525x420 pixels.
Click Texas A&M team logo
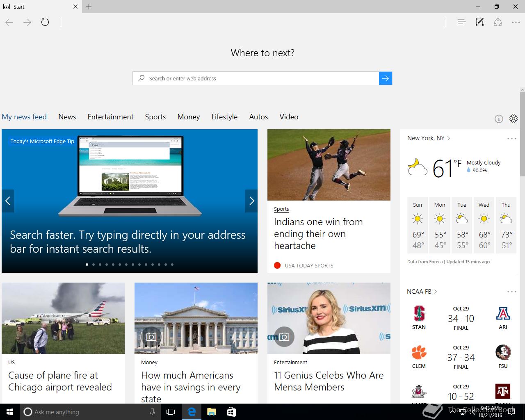pyautogui.click(x=503, y=391)
